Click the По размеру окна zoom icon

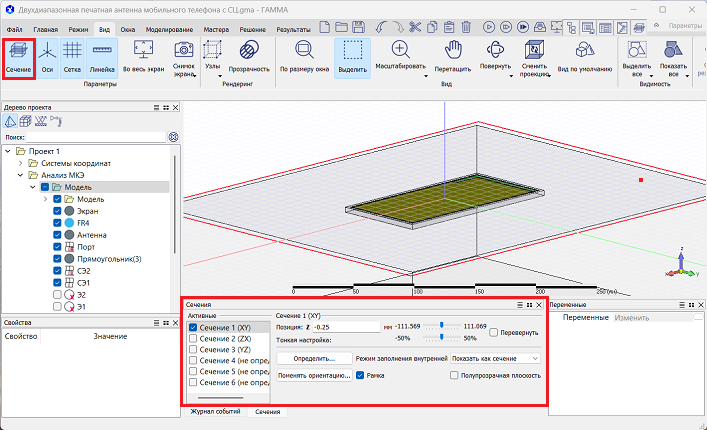(x=303, y=56)
